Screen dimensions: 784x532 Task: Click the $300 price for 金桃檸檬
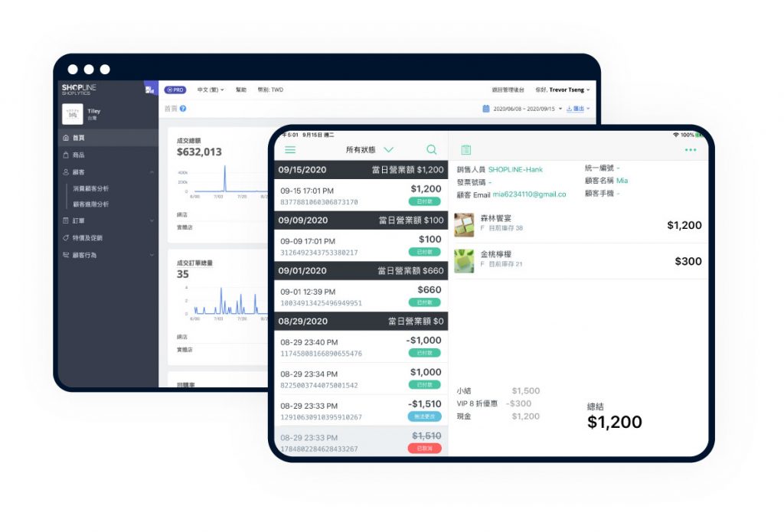[x=688, y=261]
